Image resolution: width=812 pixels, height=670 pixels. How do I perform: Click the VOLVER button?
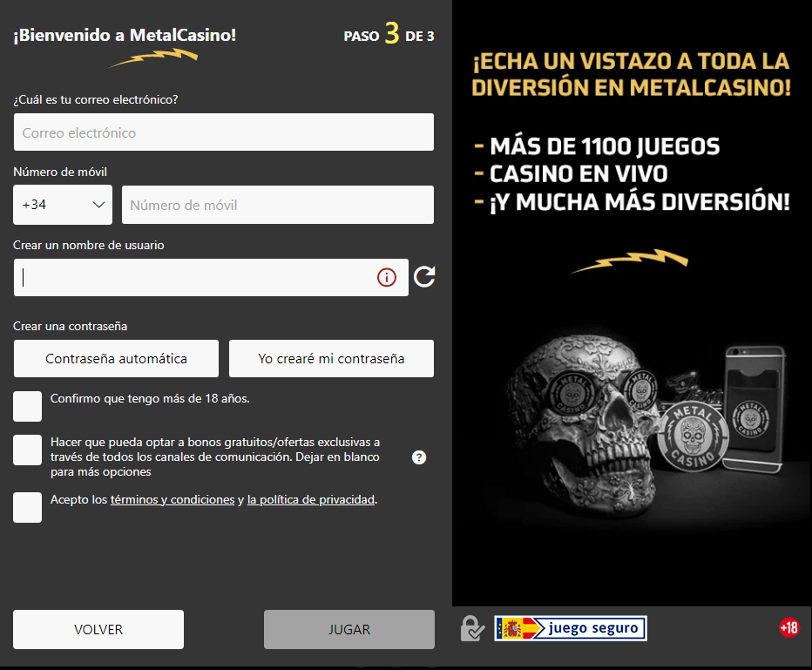98,628
